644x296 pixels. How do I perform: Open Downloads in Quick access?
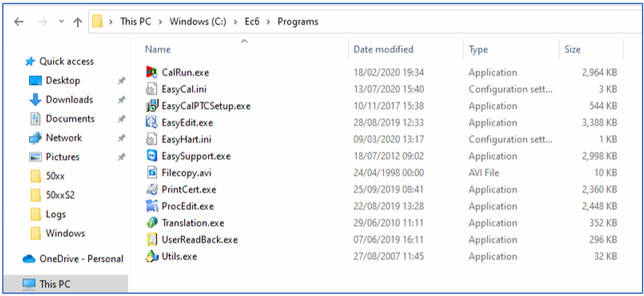[x=69, y=100]
